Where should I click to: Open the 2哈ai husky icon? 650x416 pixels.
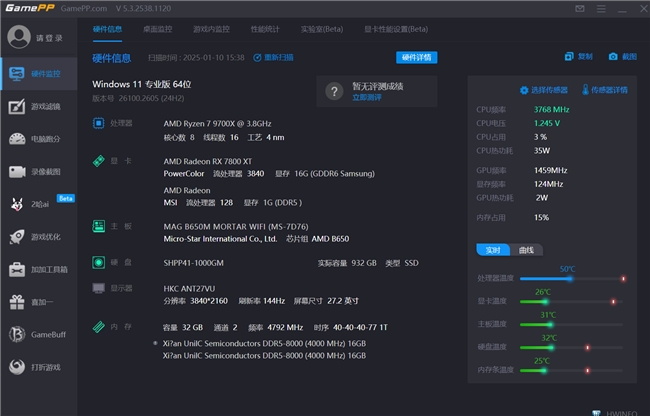coord(17,204)
